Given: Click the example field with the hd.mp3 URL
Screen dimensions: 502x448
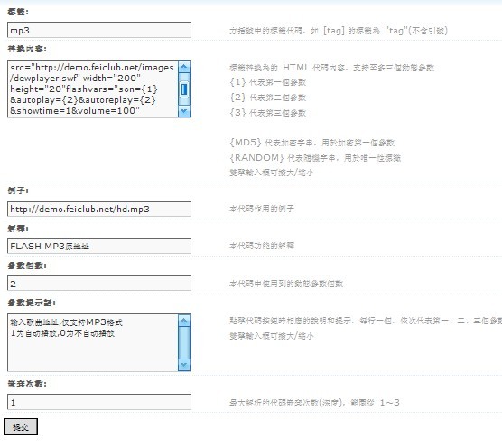Looking at the screenshot, I should (99, 210).
